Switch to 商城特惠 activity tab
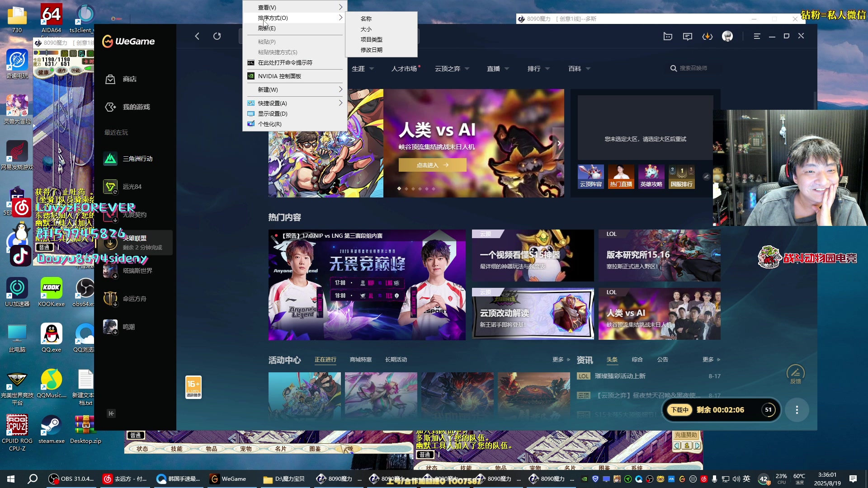 point(361,360)
